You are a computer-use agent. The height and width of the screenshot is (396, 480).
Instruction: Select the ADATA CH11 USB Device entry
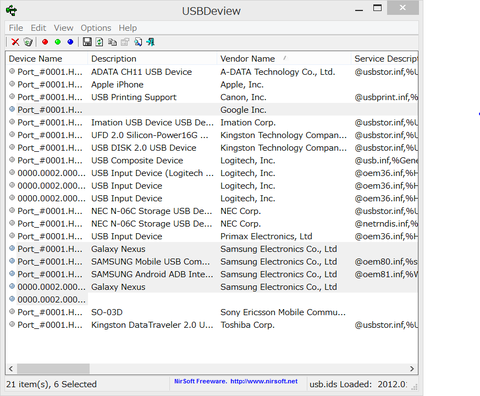[x=141, y=72]
